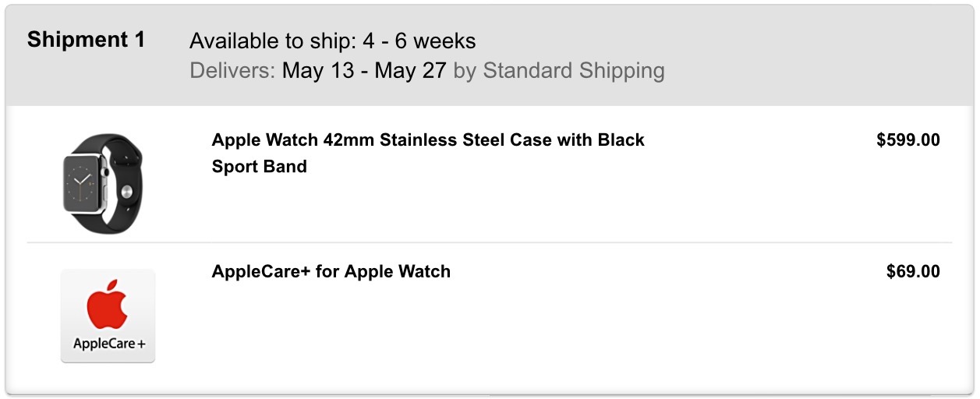Click the red Apple logo
The width and height of the screenshot is (980, 399).
click(x=108, y=305)
